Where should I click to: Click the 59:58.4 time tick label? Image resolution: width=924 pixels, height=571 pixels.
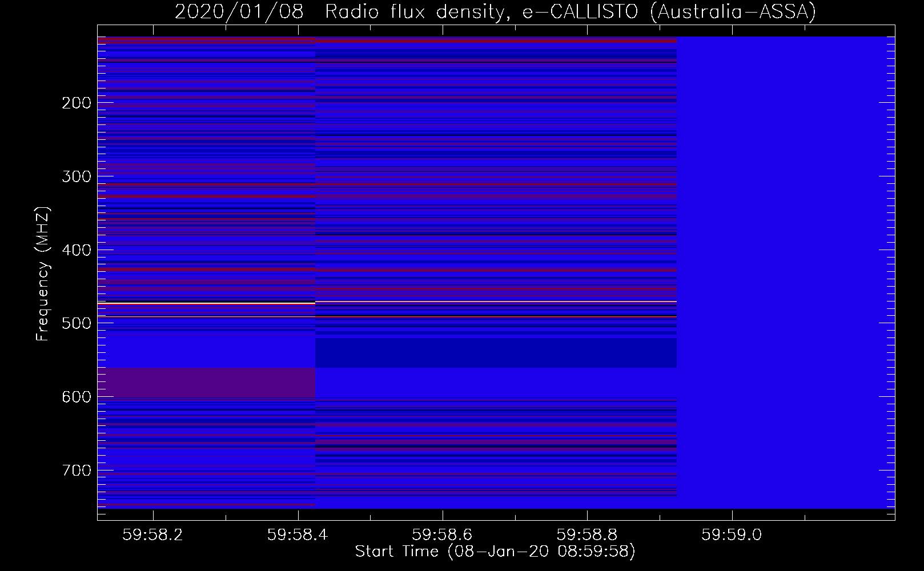tap(298, 535)
